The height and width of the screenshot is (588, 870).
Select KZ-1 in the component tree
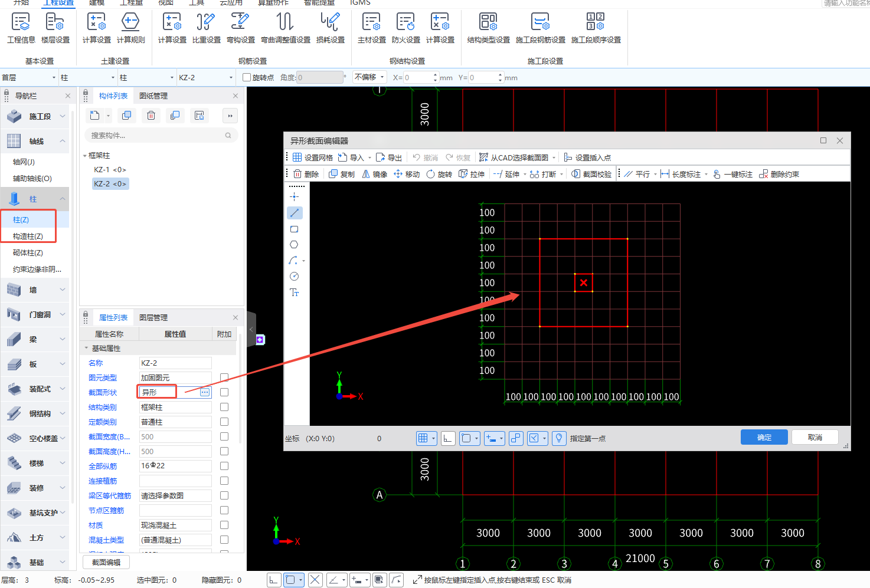click(x=110, y=170)
